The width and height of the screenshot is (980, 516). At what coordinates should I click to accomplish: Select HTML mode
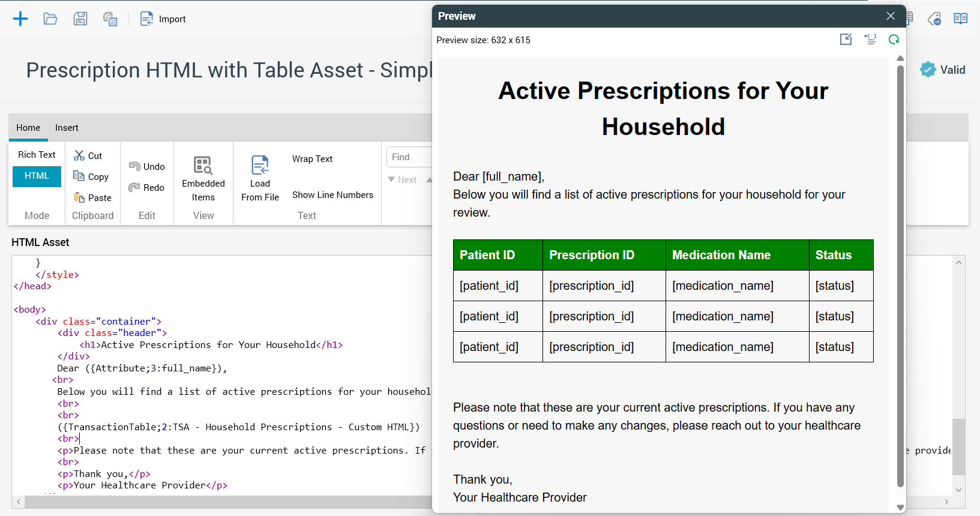pos(37,176)
